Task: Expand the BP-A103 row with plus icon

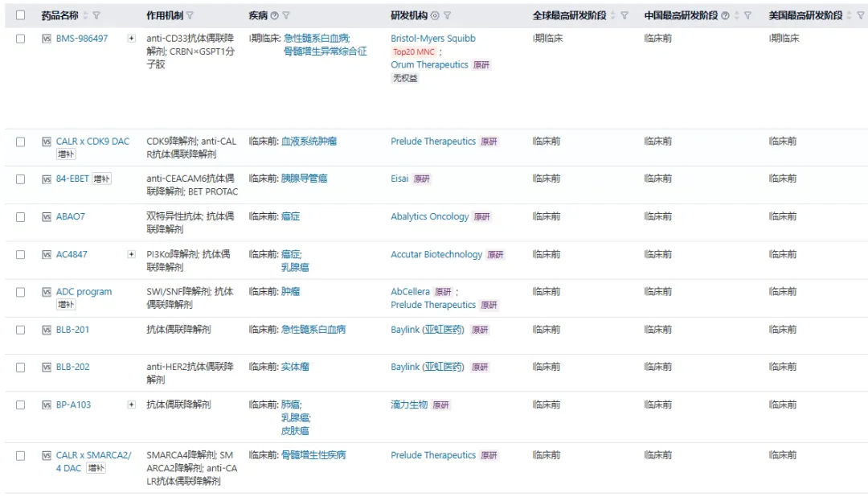Action: (132, 405)
